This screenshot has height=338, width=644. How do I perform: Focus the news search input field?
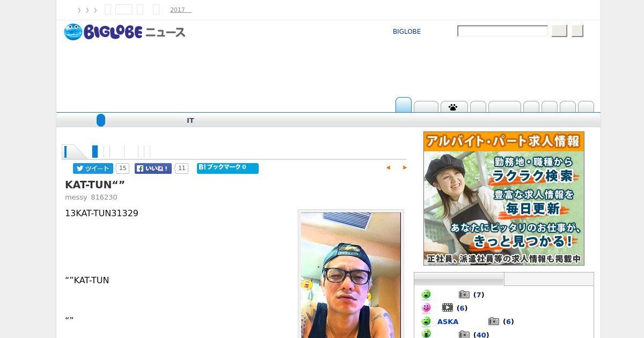click(502, 31)
